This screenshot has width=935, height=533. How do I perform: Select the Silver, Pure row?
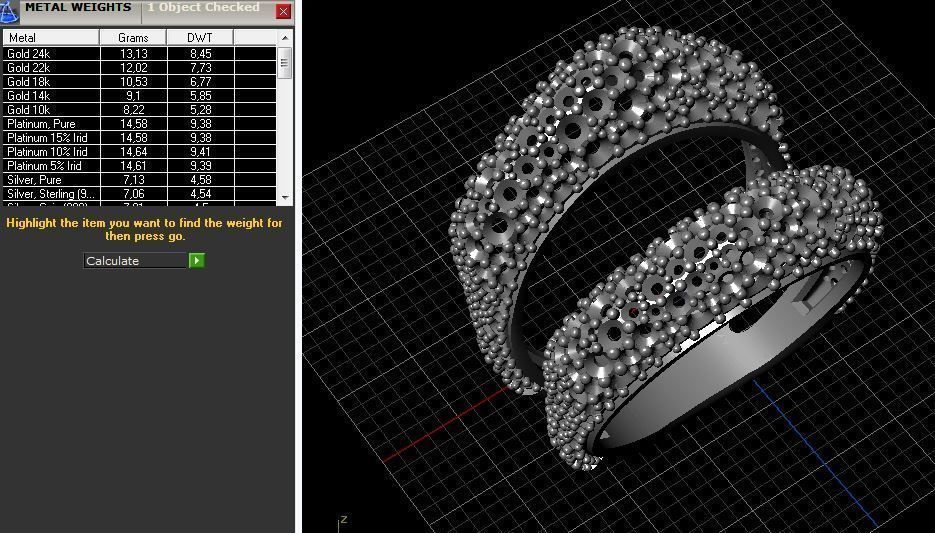(x=140, y=179)
